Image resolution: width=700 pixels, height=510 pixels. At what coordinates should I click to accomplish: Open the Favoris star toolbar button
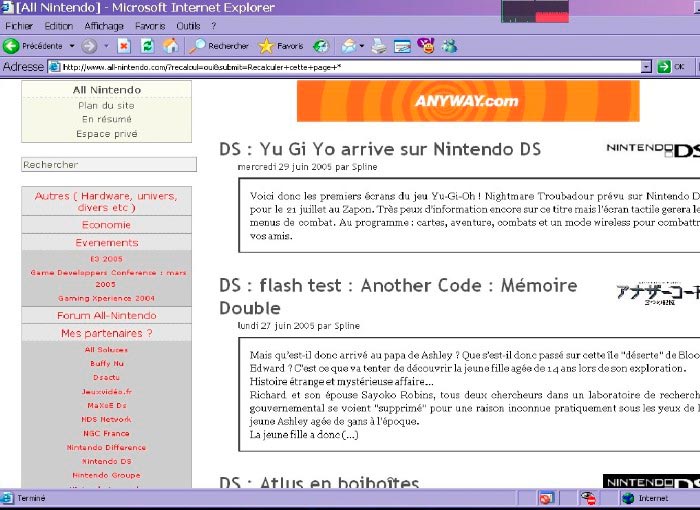coord(281,46)
